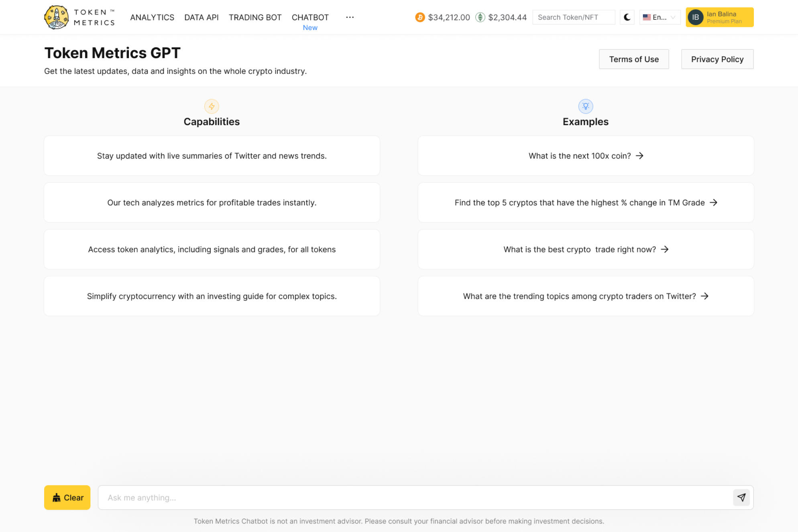The width and height of the screenshot is (798, 532).
Task: Open Ian Balina Premium Plan account menu
Action: tap(724, 17)
